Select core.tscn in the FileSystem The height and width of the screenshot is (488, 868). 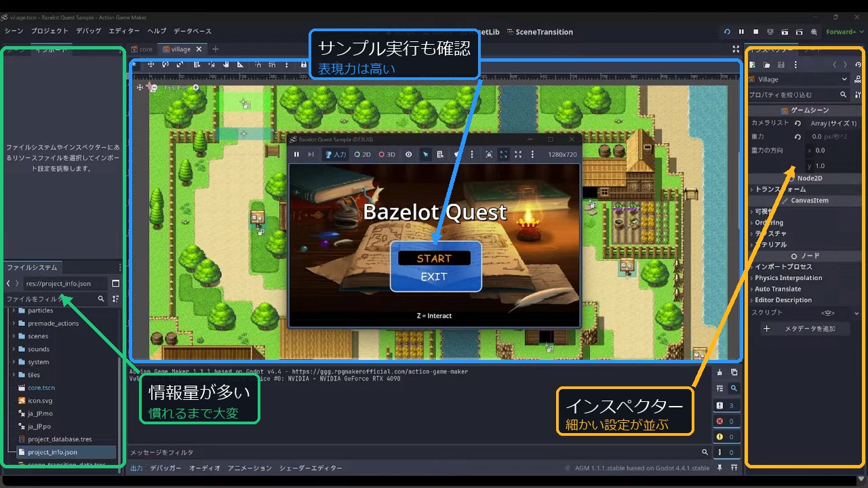[x=41, y=388]
